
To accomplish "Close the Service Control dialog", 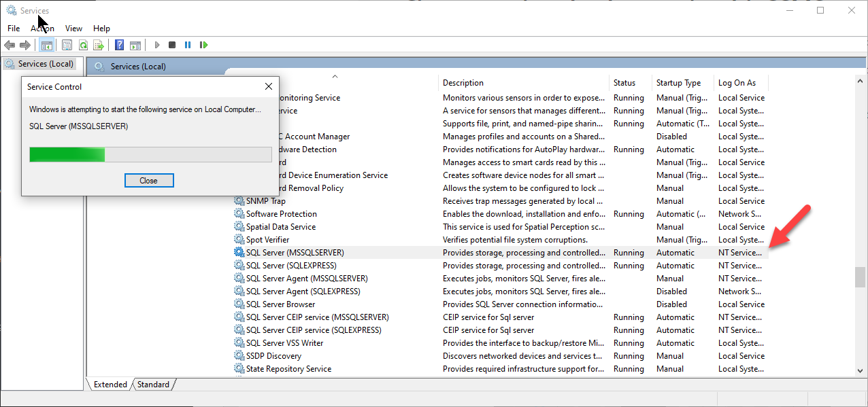I will [149, 180].
